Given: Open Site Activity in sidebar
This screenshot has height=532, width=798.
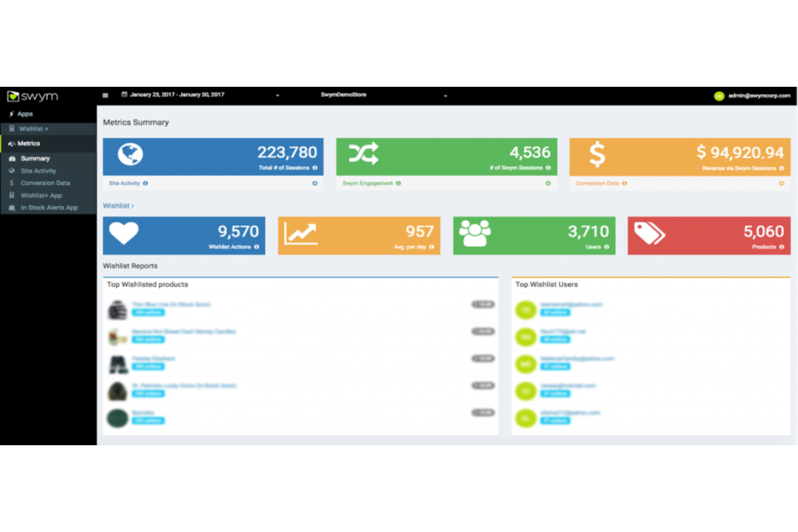Looking at the screenshot, I should coord(38,171).
